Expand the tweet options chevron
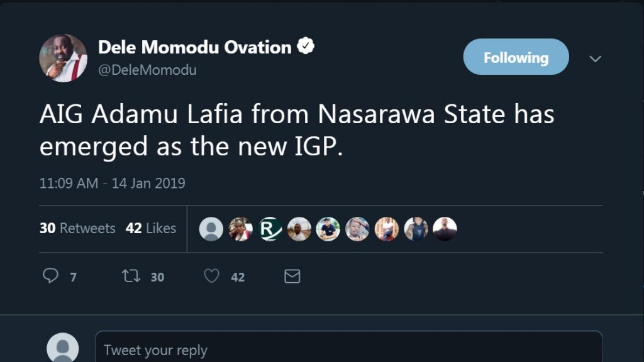644x362 pixels. click(595, 58)
